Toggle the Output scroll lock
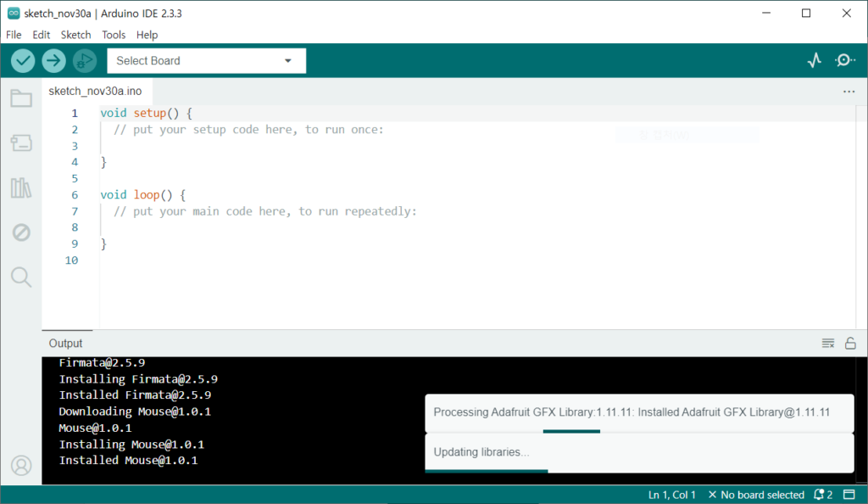This screenshot has height=504, width=868. pos(850,344)
